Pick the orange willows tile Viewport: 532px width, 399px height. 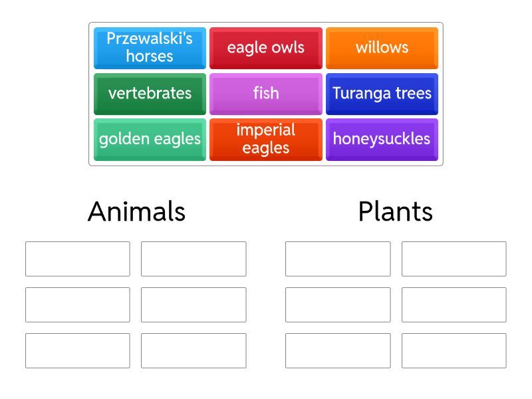click(382, 48)
